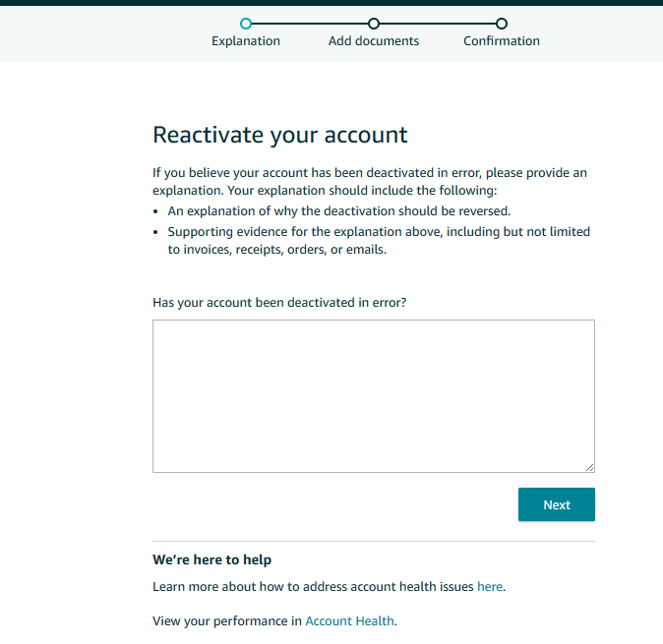663x644 pixels.
Task: Click bullet 'An explanation of why the deactivation' text
Action: coord(339,210)
